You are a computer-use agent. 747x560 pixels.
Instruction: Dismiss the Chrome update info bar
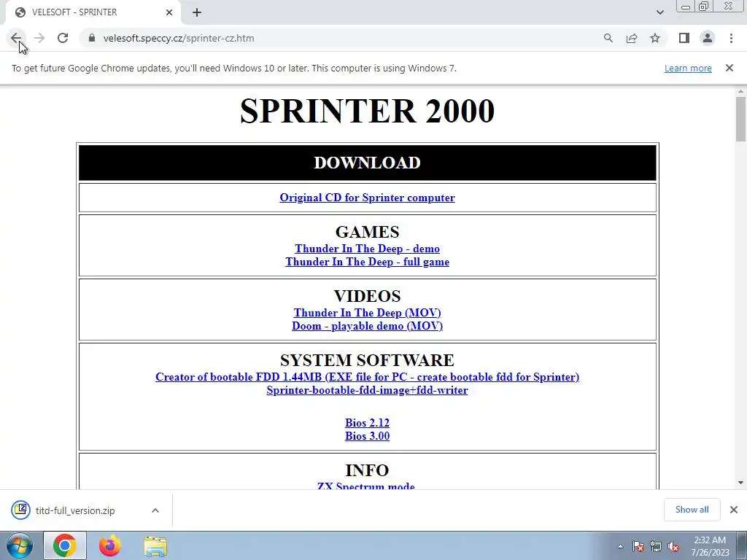point(729,68)
